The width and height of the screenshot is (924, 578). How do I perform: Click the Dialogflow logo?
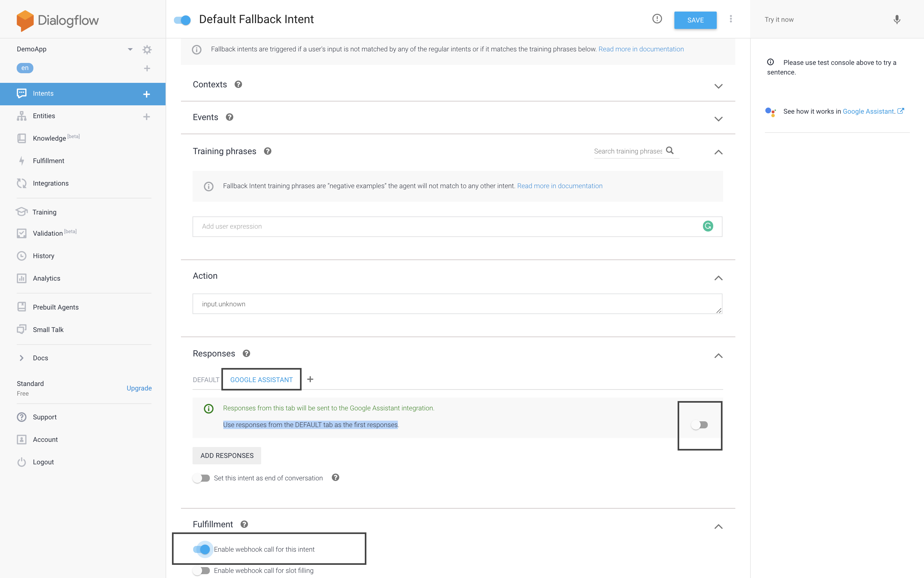58,20
